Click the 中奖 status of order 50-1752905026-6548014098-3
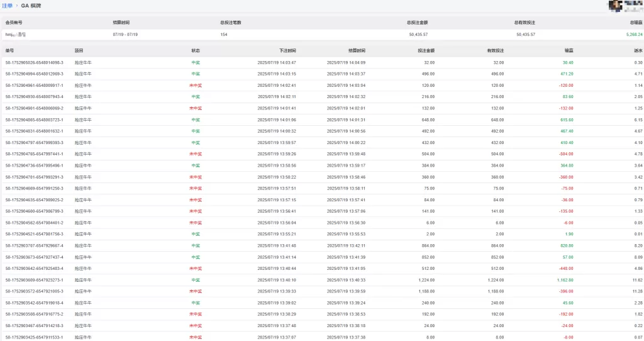Screen dimensions: 644x341 (x=196, y=63)
